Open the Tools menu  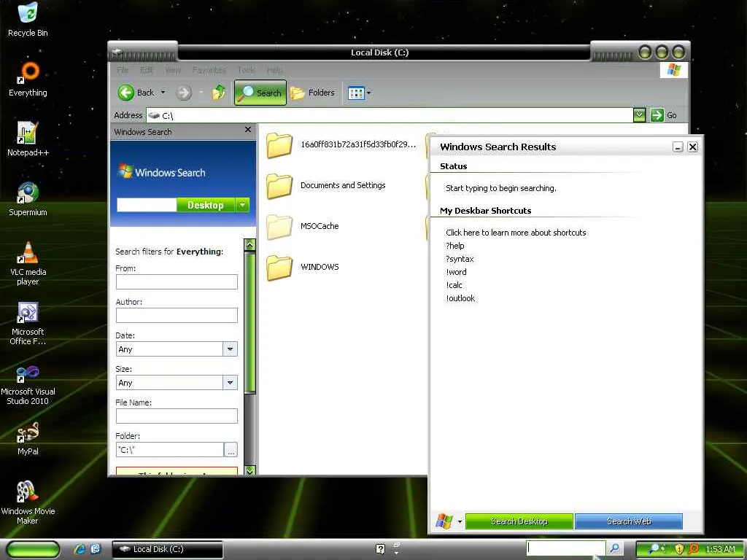click(x=247, y=70)
